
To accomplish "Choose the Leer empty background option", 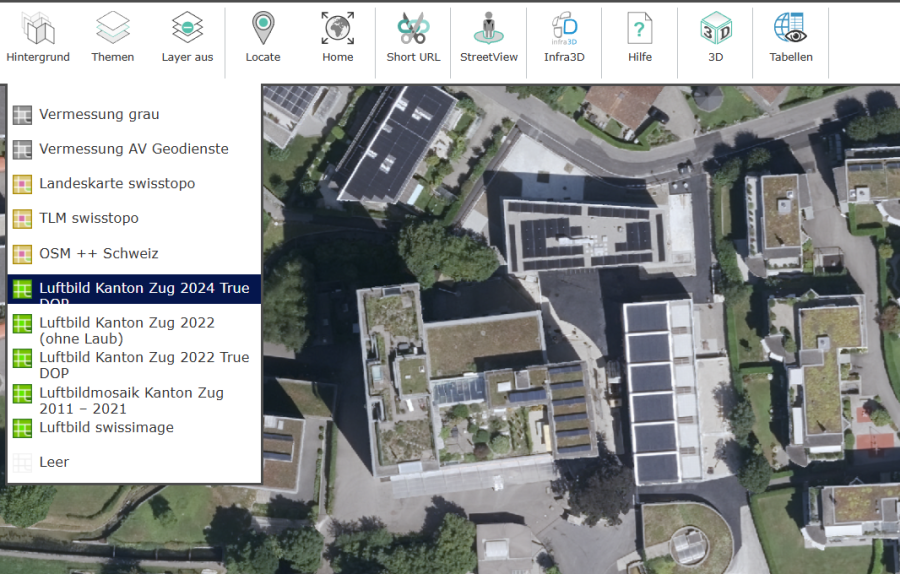I will (x=54, y=463).
